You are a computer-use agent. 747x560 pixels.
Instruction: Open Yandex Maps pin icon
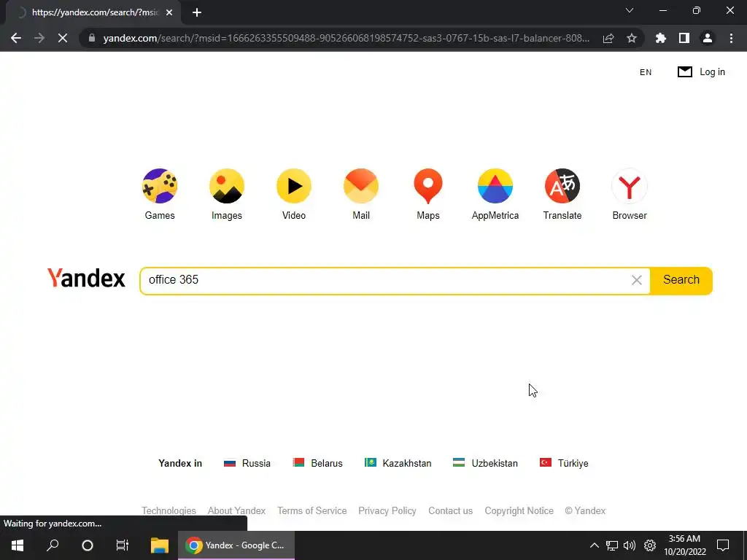click(428, 186)
